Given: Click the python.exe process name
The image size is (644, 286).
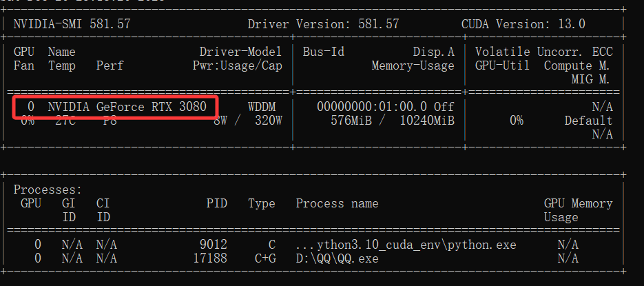Looking at the screenshot, I should coord(406,245).
